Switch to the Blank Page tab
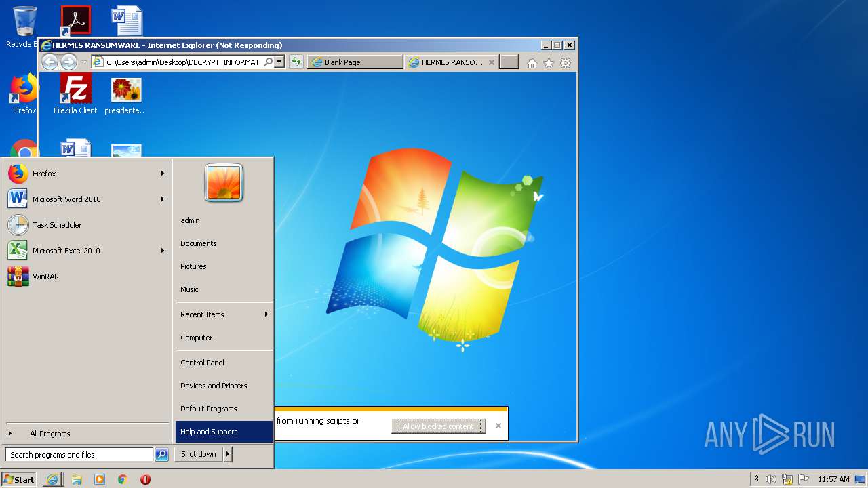 click(355, 62)
